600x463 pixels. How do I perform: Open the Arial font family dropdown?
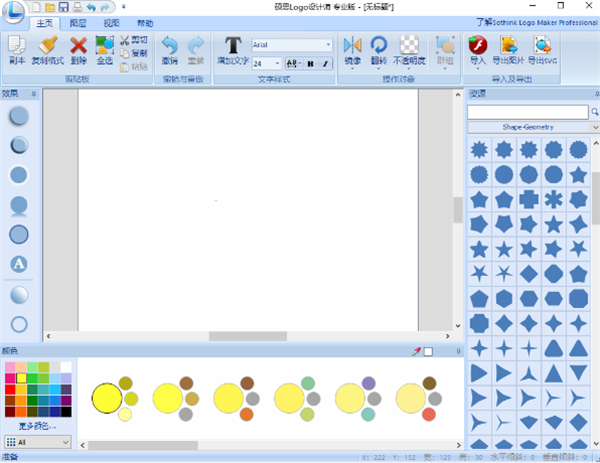[x=292, y=45]
